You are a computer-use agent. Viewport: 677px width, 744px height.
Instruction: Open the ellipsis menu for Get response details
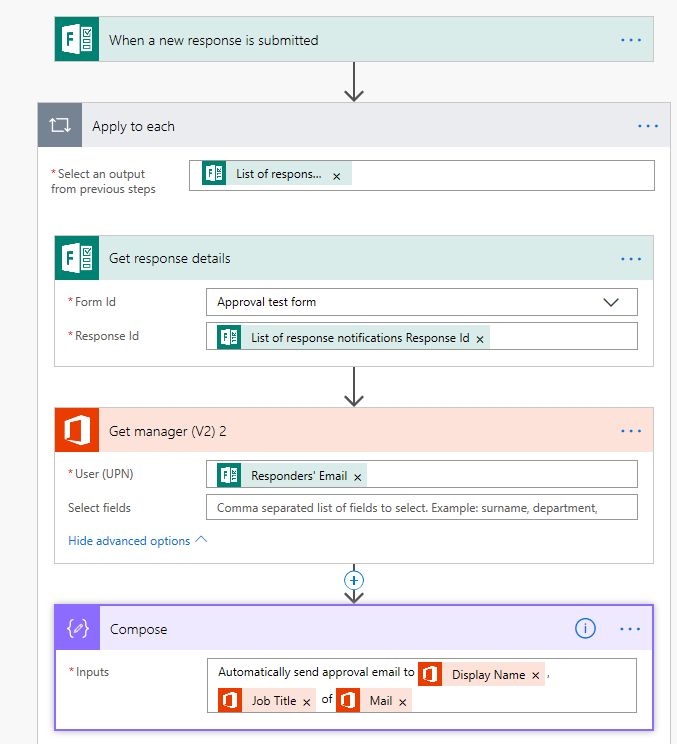630,258
